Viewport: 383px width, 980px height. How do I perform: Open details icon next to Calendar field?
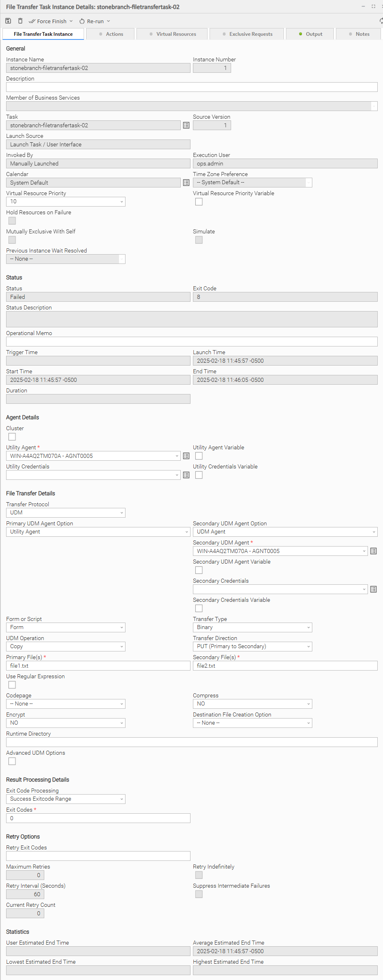[186, 183]
